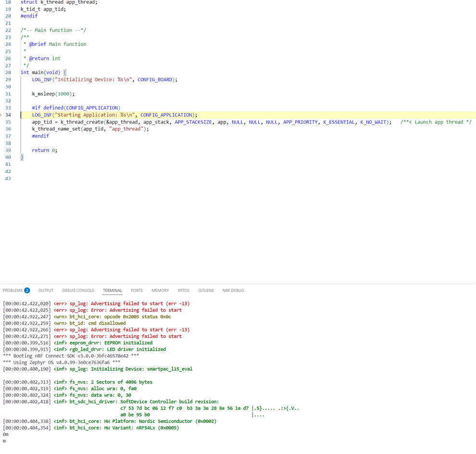This screenshot has width=476, height=454.
Task: Open the DEBUG CONSOLE tab
Action: (78, 290)
